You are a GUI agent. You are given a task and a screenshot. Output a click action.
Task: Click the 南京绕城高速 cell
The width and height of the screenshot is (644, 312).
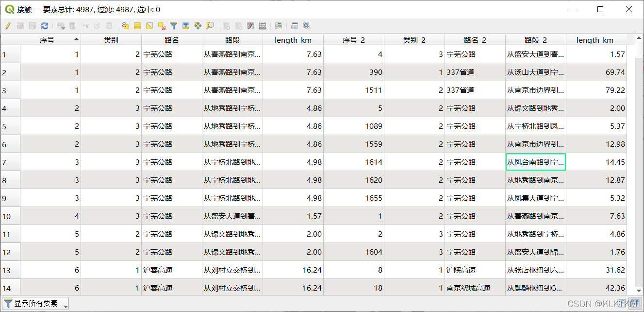point(475,288)
